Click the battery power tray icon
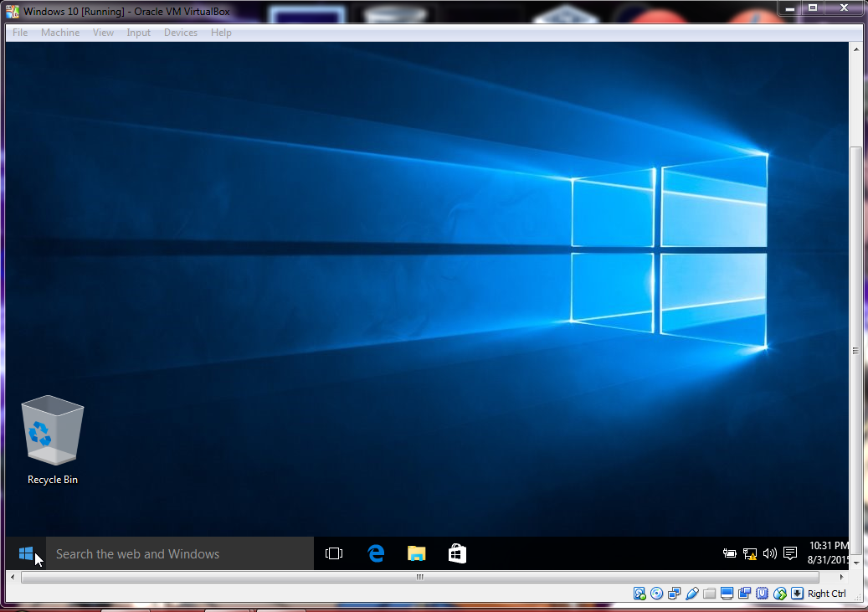868x612 pixels. coord(730,553)
